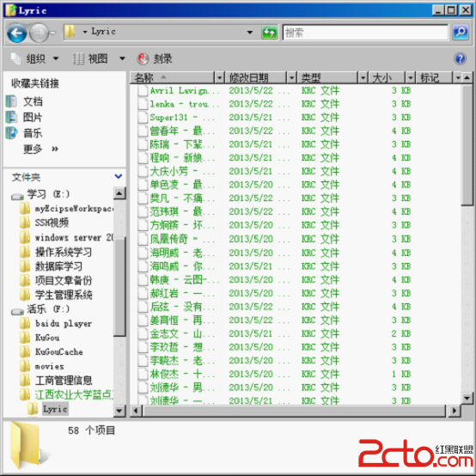
Task: Show more favorites via 更多 »
Action: pos(40,149)
